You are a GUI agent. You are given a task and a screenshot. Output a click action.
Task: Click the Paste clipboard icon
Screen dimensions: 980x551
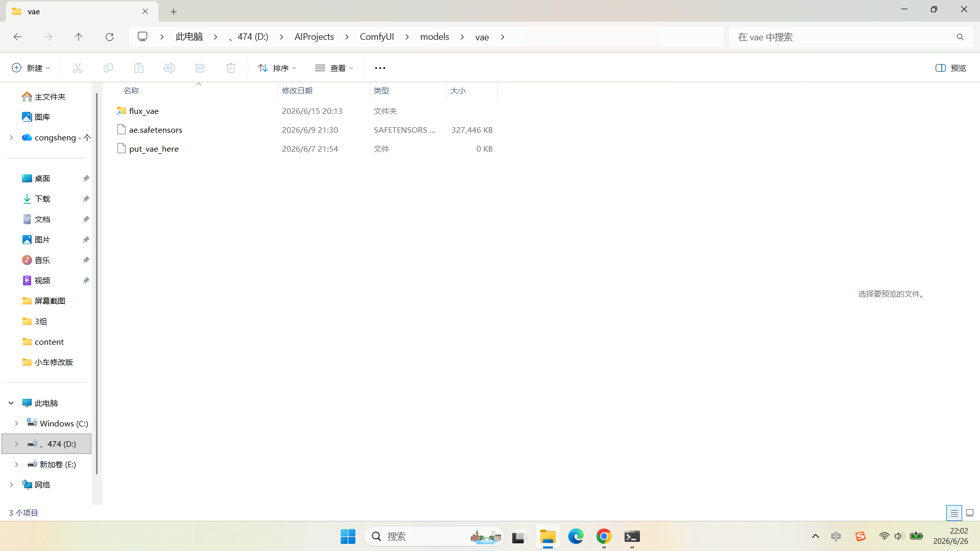tap(139, 68)
